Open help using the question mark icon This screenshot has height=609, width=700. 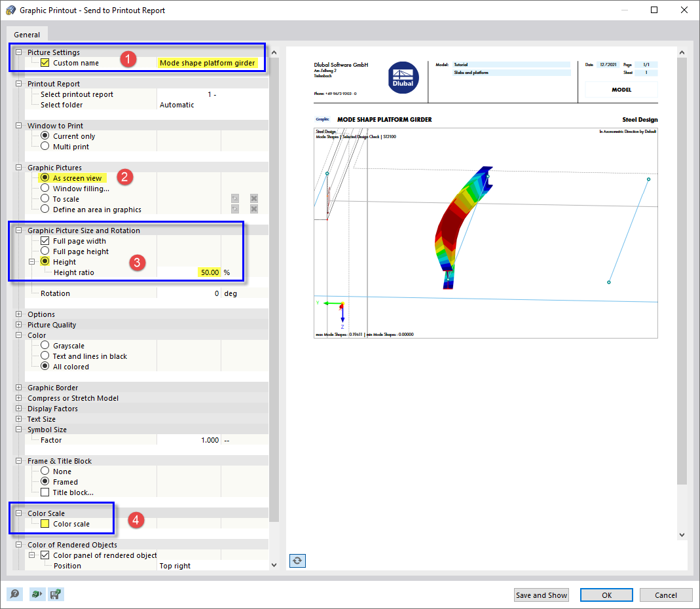click(14, 594)
